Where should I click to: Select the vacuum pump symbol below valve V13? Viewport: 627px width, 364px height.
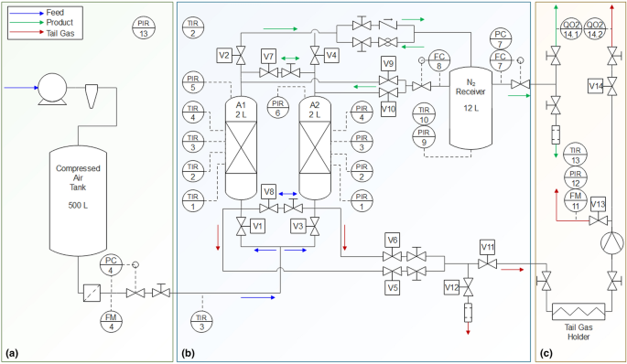[612, 242]
